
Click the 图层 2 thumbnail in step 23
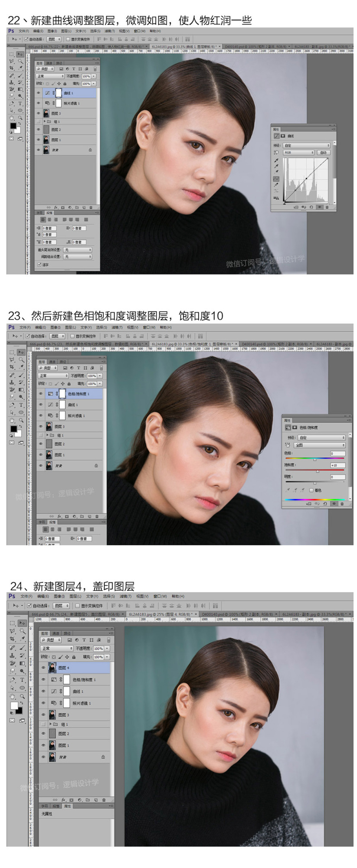click(49, 444)
